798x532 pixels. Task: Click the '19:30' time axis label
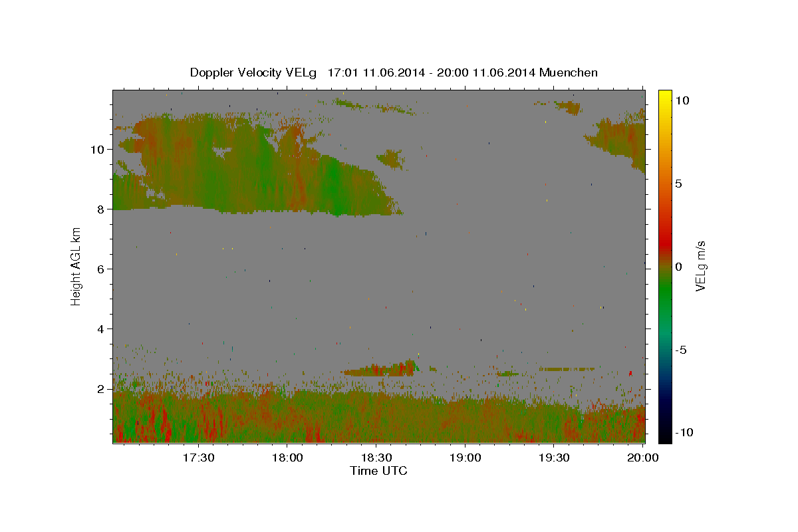(x=553, y=458)
